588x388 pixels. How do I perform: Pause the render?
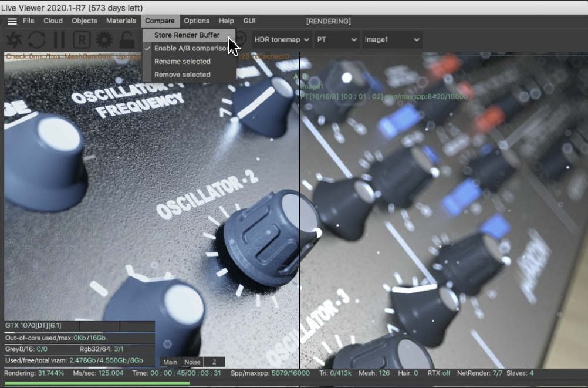tap(59, 39)
